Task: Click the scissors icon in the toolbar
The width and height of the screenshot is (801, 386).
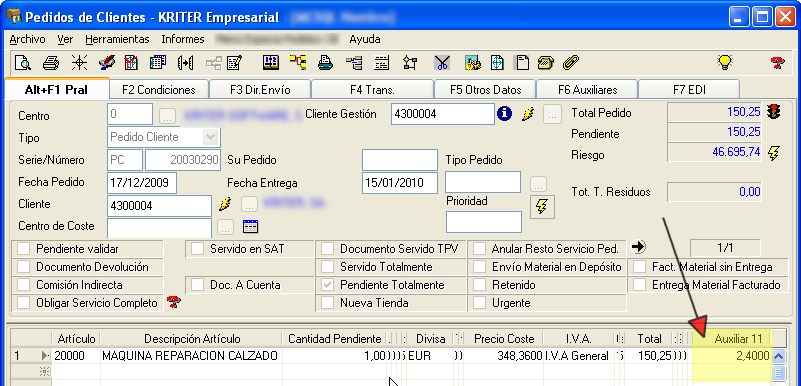Action: tap(442, 63)
